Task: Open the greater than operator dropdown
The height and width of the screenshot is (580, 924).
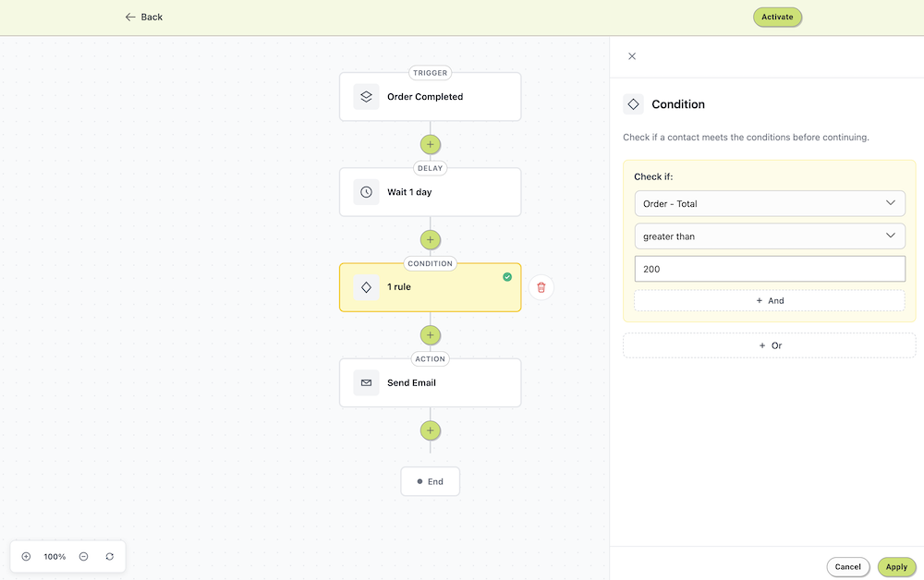Action: tap(770, 236)
